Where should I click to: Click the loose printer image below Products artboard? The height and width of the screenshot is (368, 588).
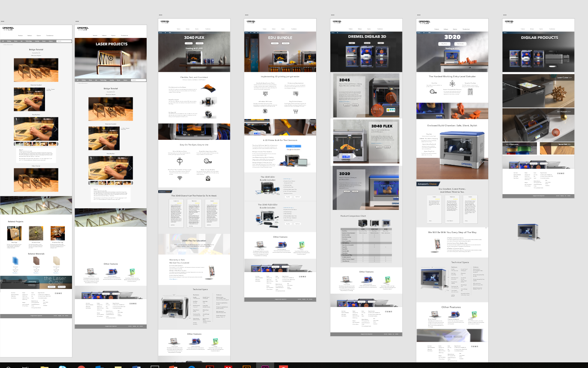coord(528,232)
